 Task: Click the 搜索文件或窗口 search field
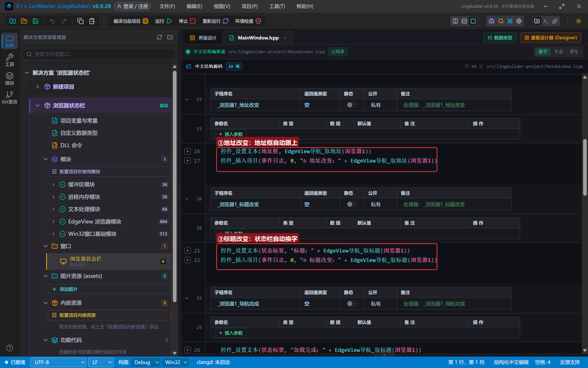point(99,54)
